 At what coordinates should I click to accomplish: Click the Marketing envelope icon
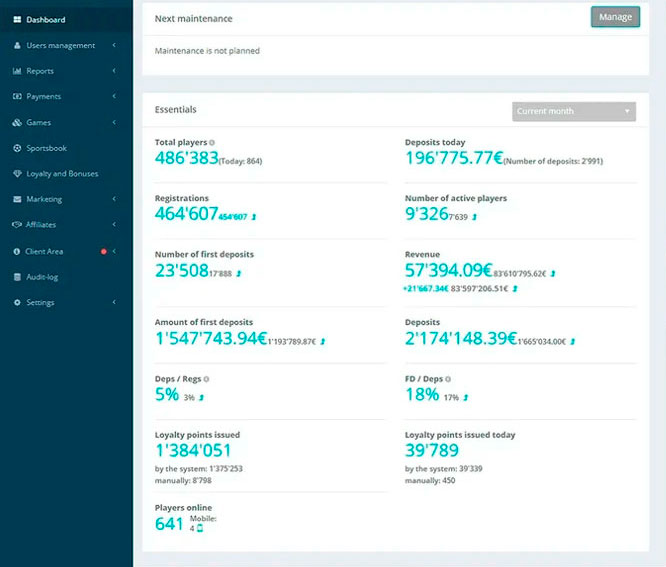[x=17, y=199]
